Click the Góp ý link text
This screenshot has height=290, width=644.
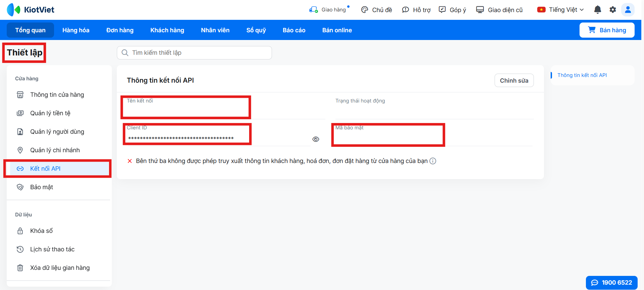458,10
